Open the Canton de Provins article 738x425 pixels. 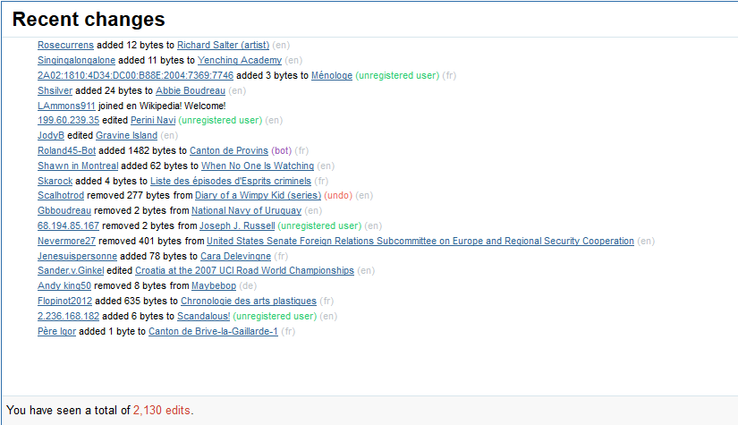229,151
